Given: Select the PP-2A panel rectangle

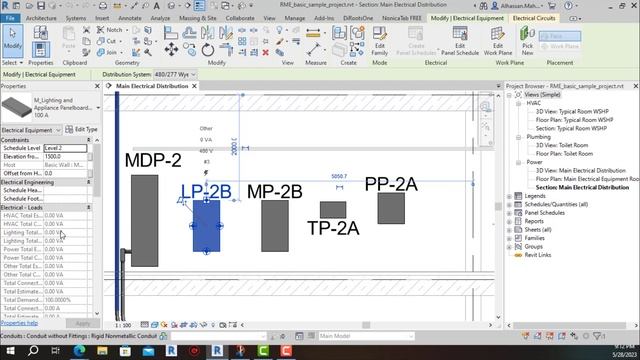Looking at the screenshot, I should 391,209.
